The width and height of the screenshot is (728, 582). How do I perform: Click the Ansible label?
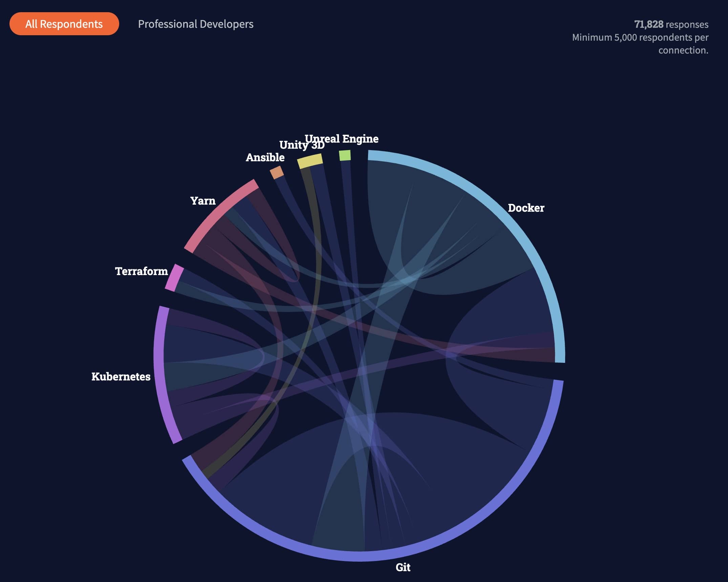(265, 157)
